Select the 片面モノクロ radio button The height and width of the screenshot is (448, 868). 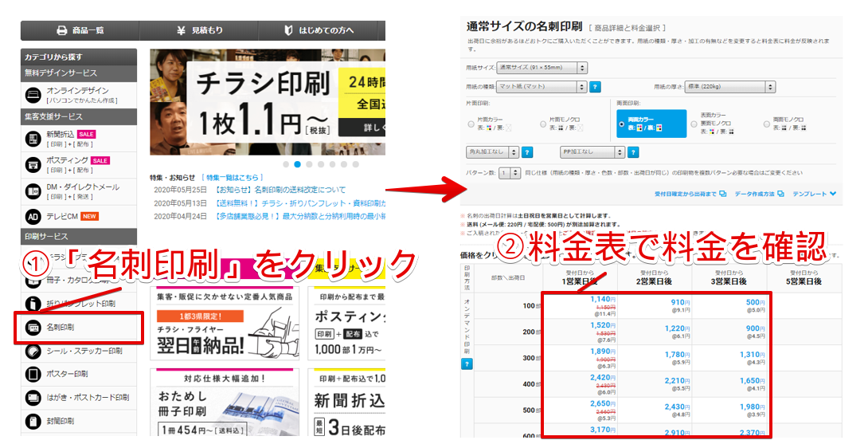(x=544, y=124)
